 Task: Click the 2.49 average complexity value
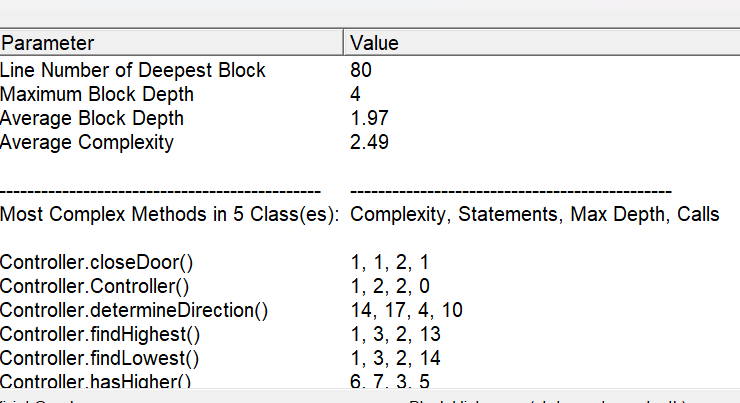(369, 143)
